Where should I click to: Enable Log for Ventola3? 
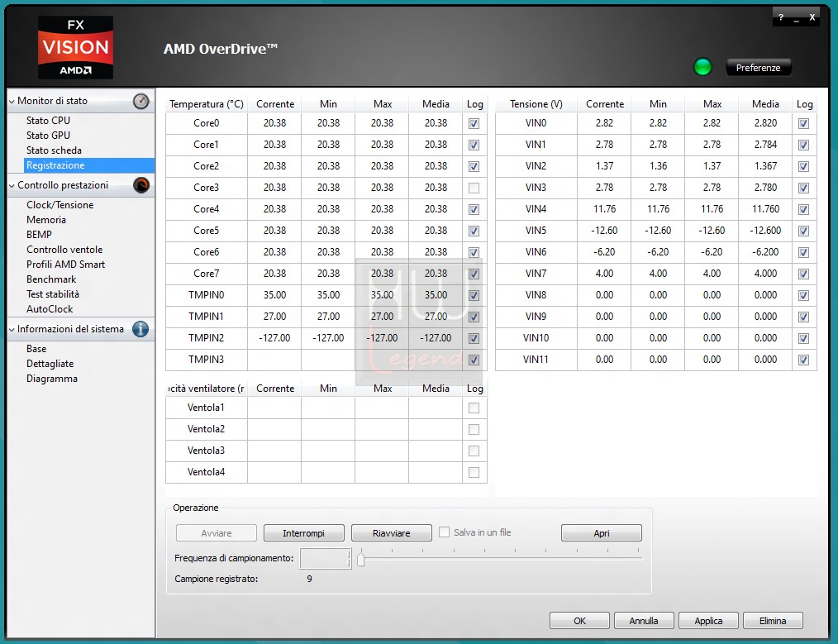coord(474,451)
